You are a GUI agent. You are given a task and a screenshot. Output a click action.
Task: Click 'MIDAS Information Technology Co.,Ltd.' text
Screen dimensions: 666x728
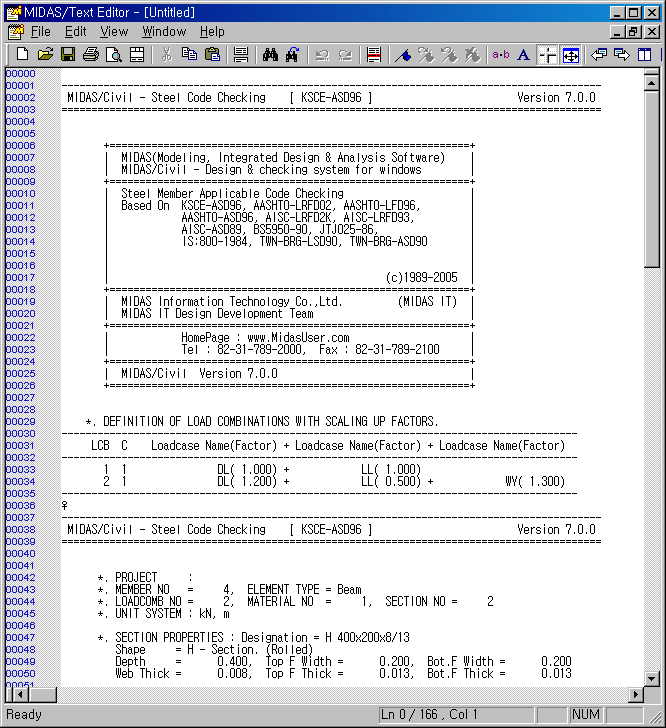[x=232, y=302]
